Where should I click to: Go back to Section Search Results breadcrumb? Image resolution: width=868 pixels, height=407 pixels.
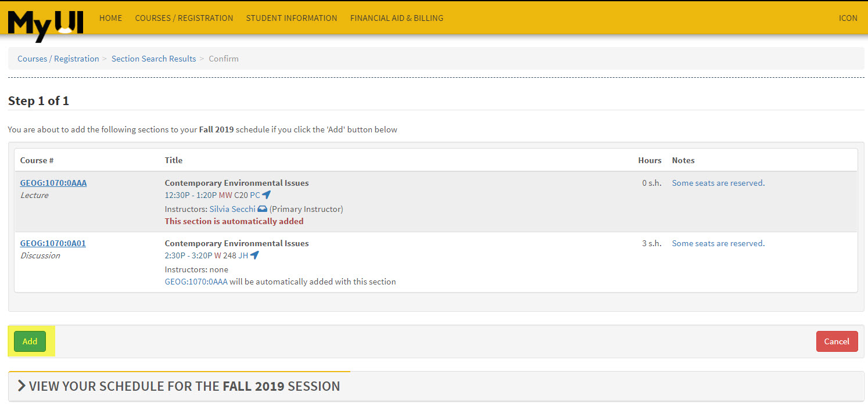click(154, 59)
